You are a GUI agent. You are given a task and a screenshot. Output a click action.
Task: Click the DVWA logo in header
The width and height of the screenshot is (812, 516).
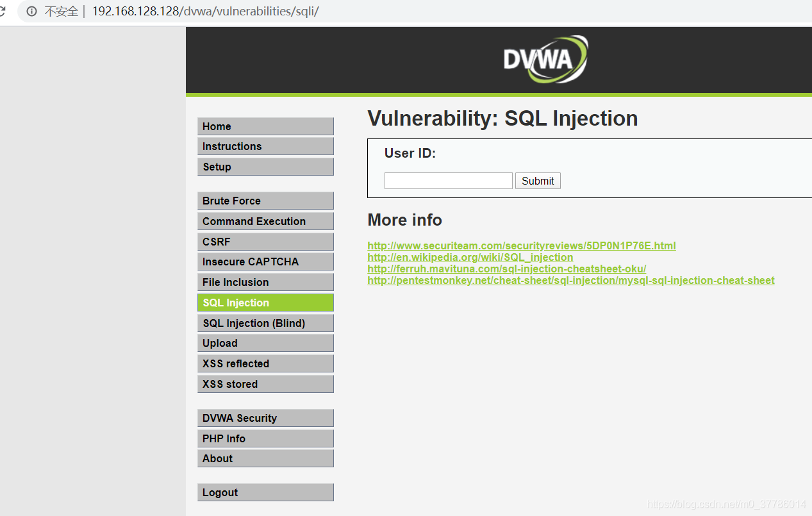[x=545, y=60]
